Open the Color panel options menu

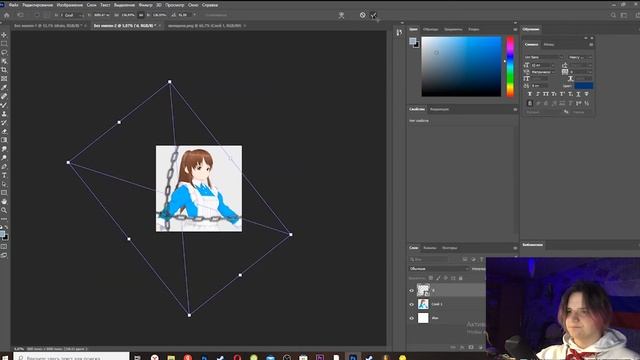pyautogui.click(x=515, y=29)
